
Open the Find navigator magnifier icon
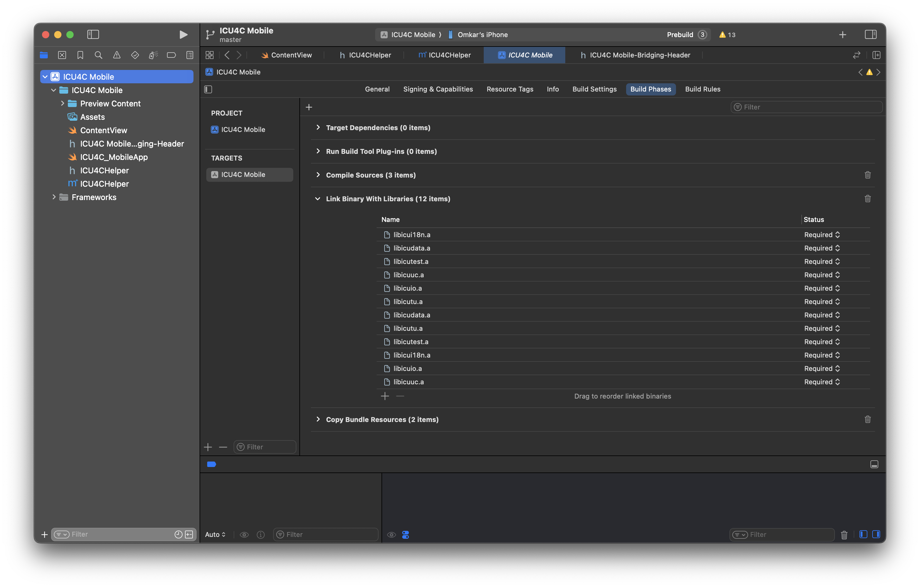point(98,55)
